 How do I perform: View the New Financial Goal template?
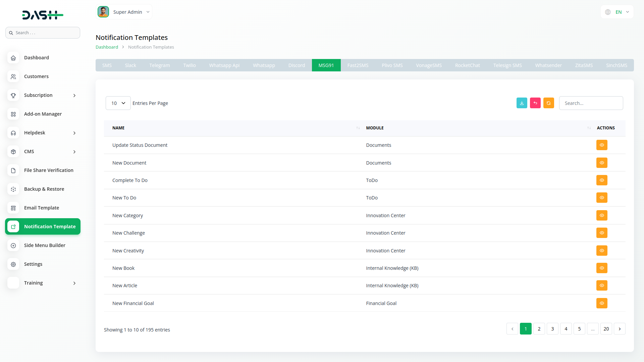point(602,303)
